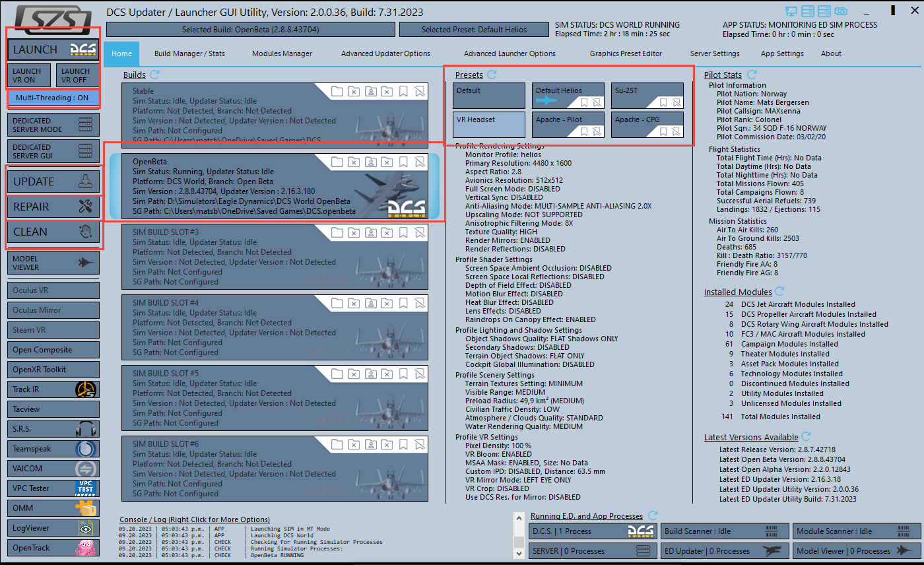
Task: Refresh Running E.D. and App Processes
Action: (653, 515)
